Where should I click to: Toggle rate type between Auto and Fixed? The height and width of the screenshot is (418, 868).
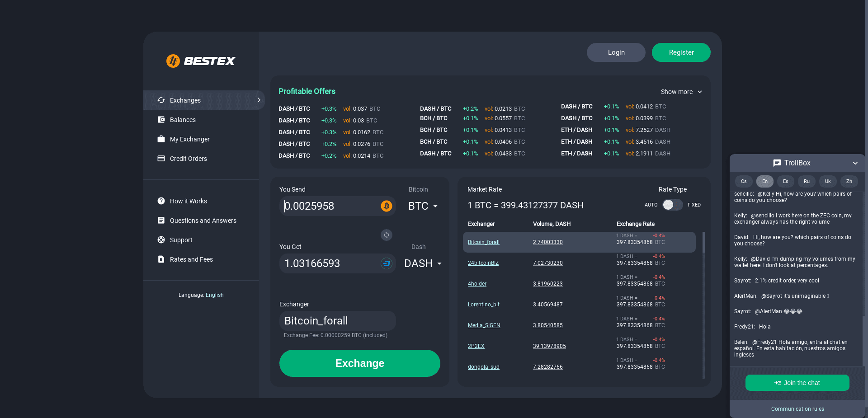(672, 205)
